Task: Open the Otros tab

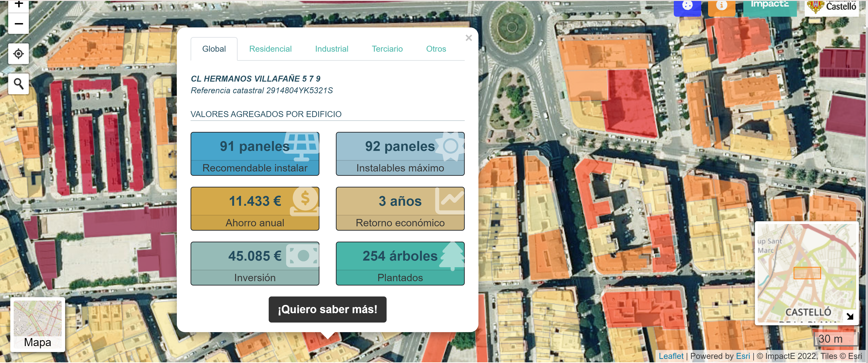Action: [x=436, y=48]
